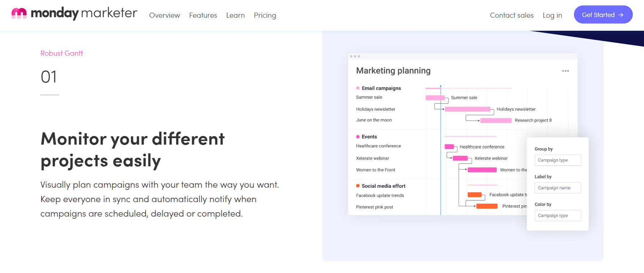Click the blue today marker line top
Image resolution: width=644 pixels, height=273 pixels.
click(440, 87)
